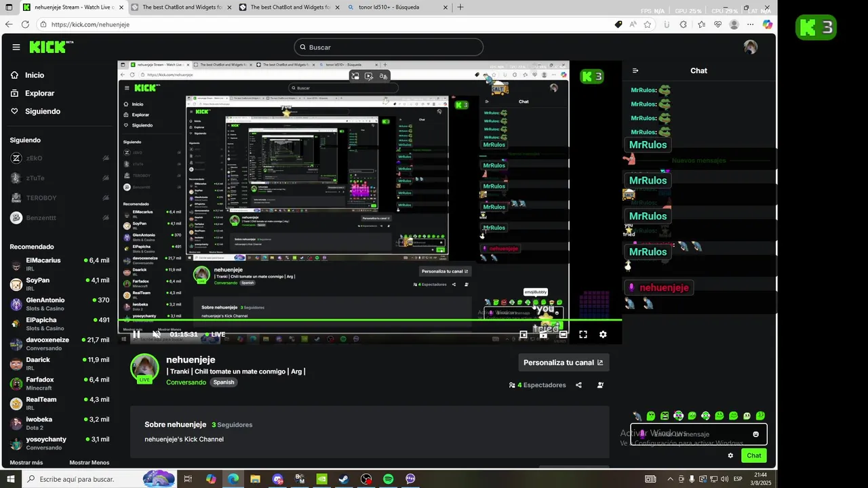
Task: Open the video player settings gear
Action: point(603,334)
